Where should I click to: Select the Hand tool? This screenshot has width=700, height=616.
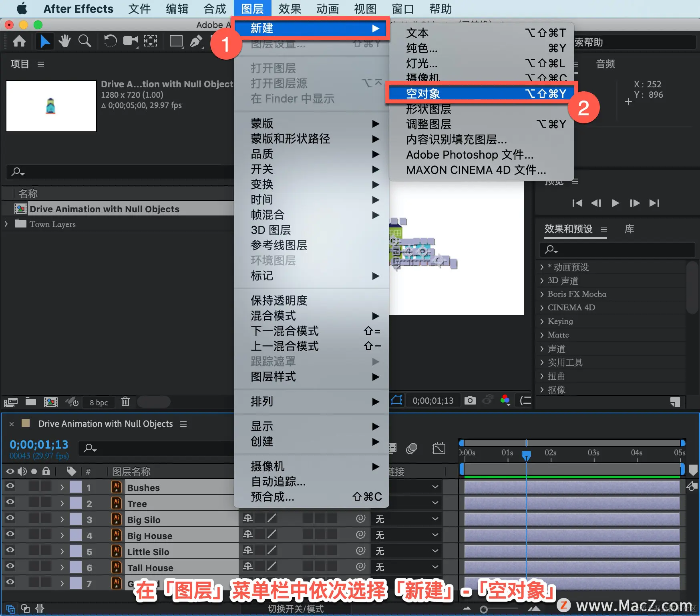64,41
